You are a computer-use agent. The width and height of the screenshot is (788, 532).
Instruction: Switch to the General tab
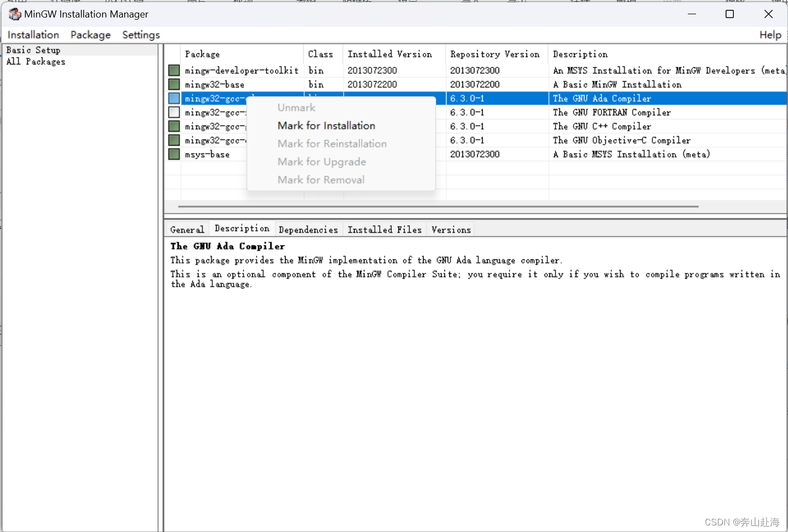pyautogui.click(x=187, y=230)
